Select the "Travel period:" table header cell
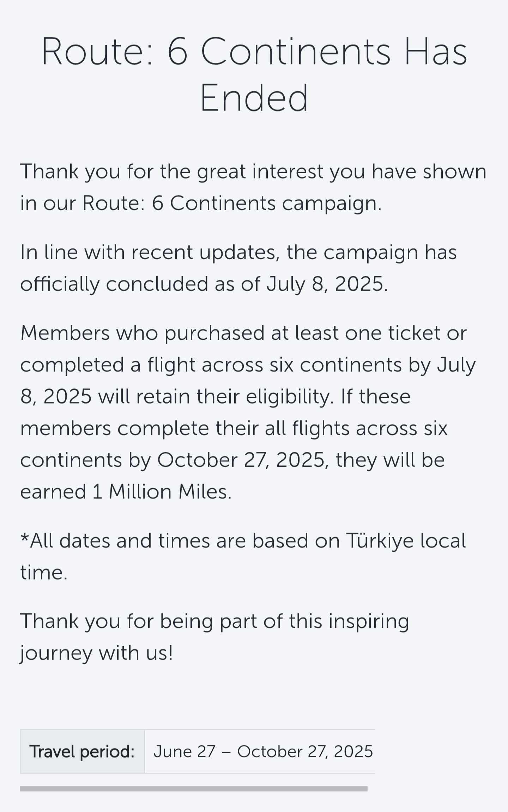 82,752
